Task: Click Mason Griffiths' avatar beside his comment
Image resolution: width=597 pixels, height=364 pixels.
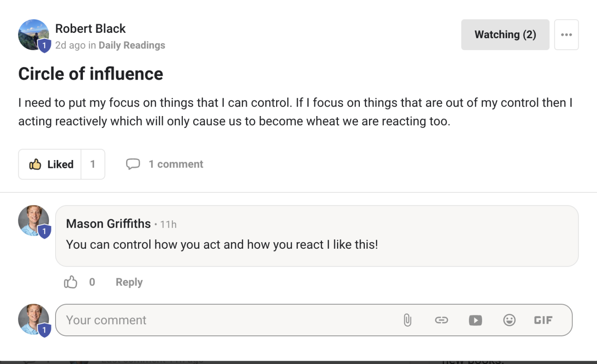Action: click(34, 221)
